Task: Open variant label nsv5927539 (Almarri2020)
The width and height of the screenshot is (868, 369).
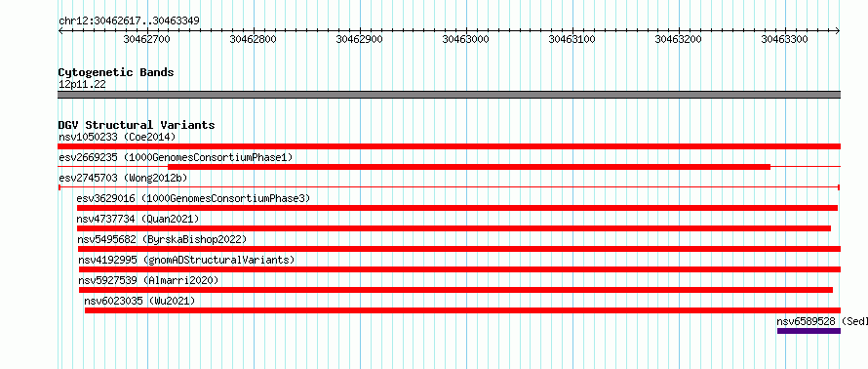Action: (148, 280)
